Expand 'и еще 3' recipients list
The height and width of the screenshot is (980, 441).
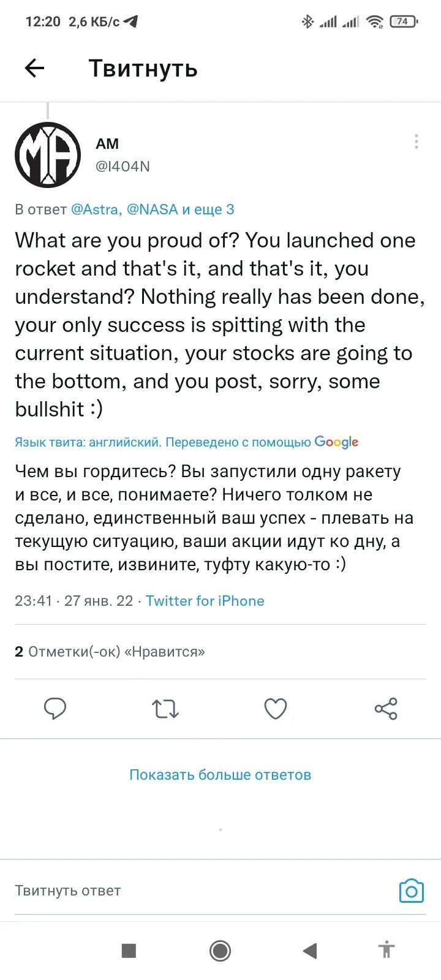pyautogui.click(x=208, y=209)
